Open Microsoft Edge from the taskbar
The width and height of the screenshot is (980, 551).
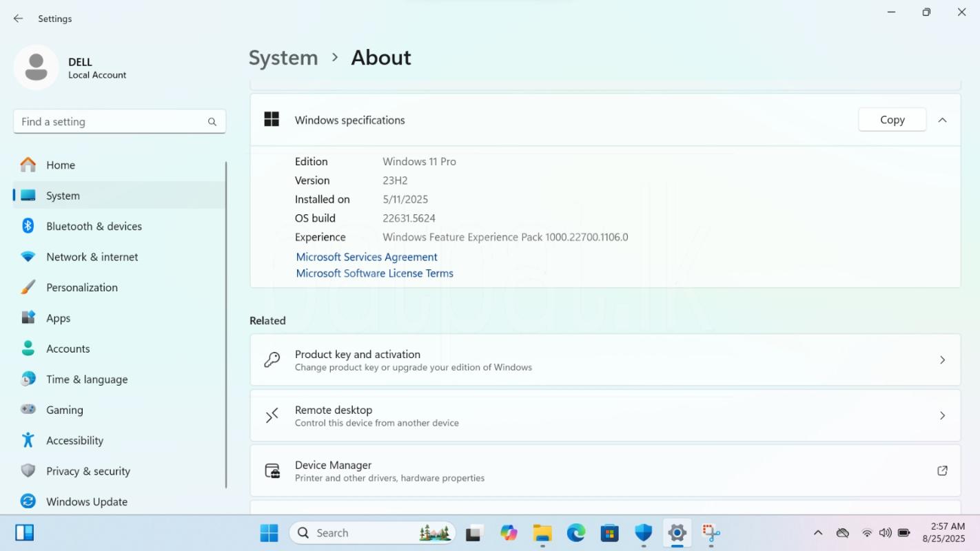pyautogui.click(x=576, y=532)
